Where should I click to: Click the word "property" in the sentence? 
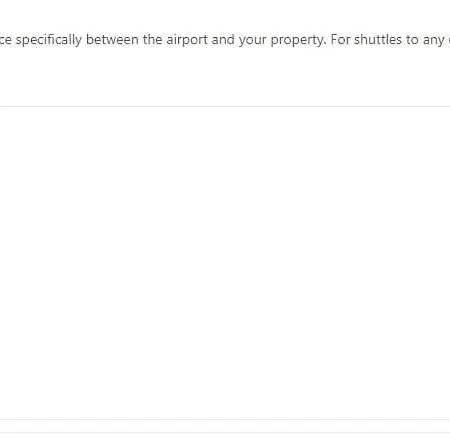pyautogui.click(x=296, y=40)
